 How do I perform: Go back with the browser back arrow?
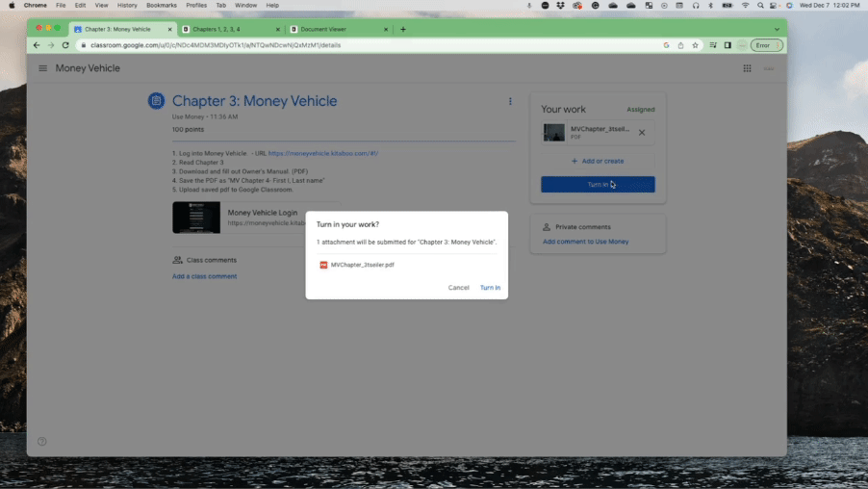pyautogui.click(x=37, y=45)
